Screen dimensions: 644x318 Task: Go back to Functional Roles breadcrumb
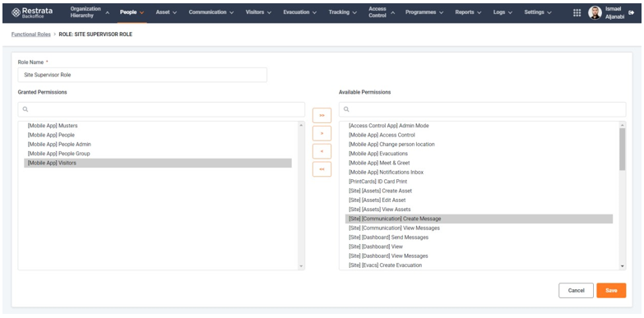30,35
